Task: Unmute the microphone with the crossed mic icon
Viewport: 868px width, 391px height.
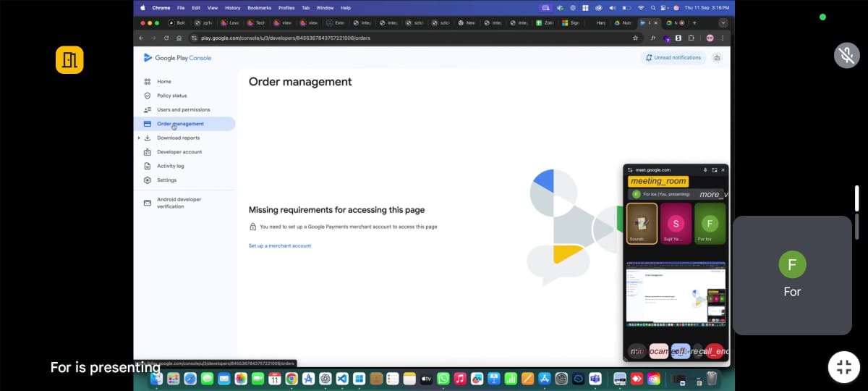Action: click(846, 56)
